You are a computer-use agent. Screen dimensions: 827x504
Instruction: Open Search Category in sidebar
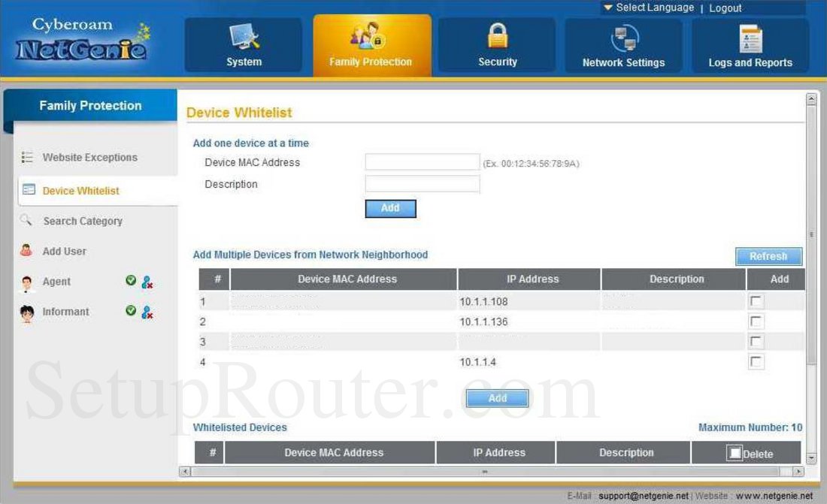[x=83, y=221]
